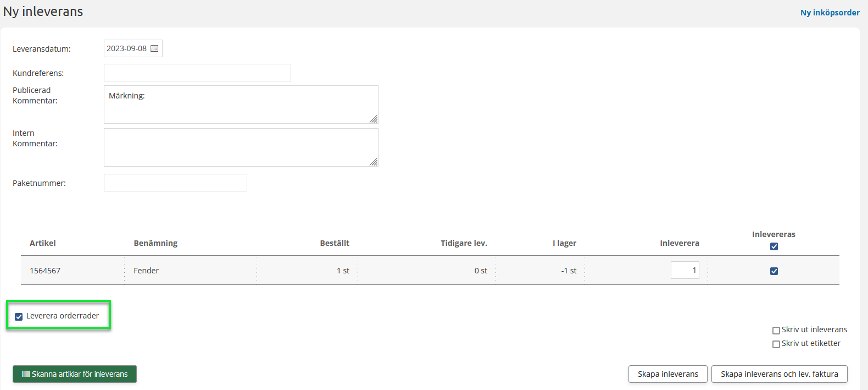Enable the Skriv ut etiketter checkbox
The width and height of the screenshot is (868, 390).
tap(776, 344)
